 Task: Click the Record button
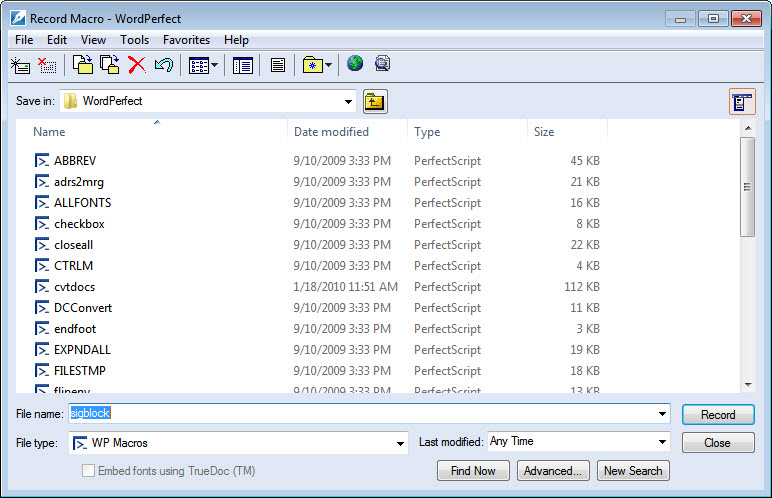point(718,415)
